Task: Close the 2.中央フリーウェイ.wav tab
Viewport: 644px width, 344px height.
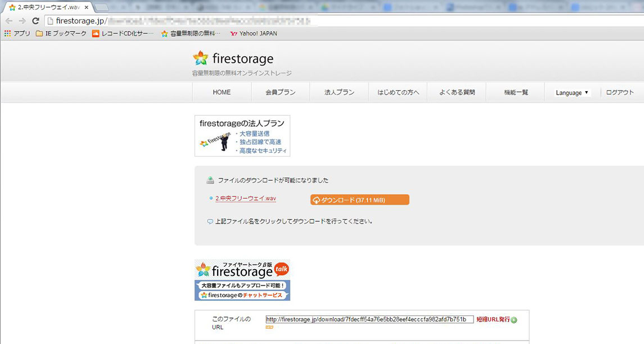Action: (86, 7)
